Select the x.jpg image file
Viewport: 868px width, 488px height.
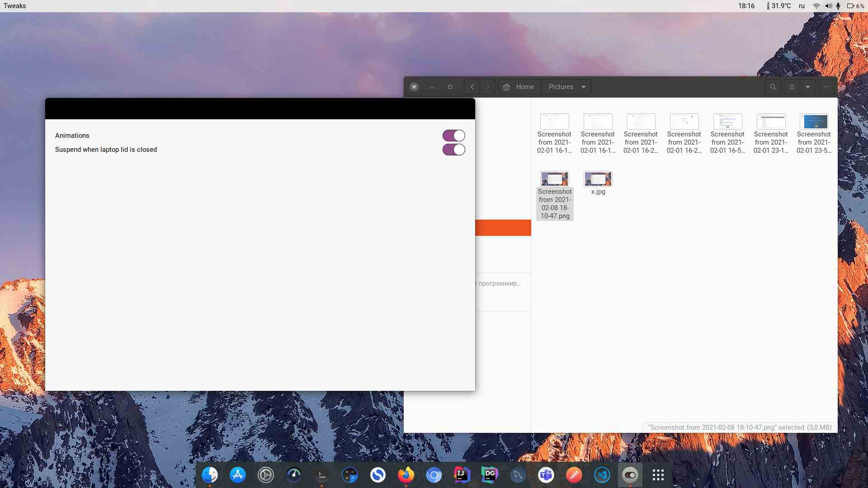(598, 183)
